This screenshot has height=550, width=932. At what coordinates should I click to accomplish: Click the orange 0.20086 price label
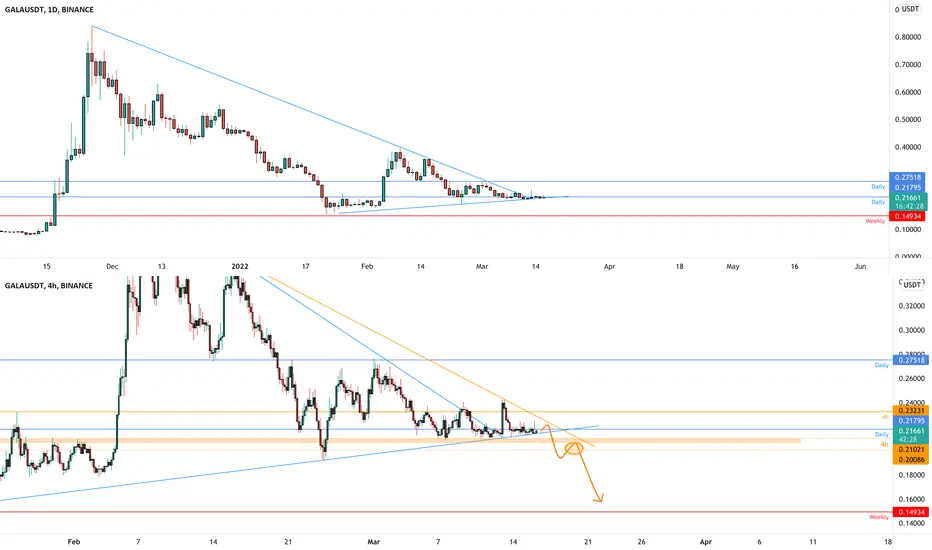pyautogui.click(x=911, y=460)
